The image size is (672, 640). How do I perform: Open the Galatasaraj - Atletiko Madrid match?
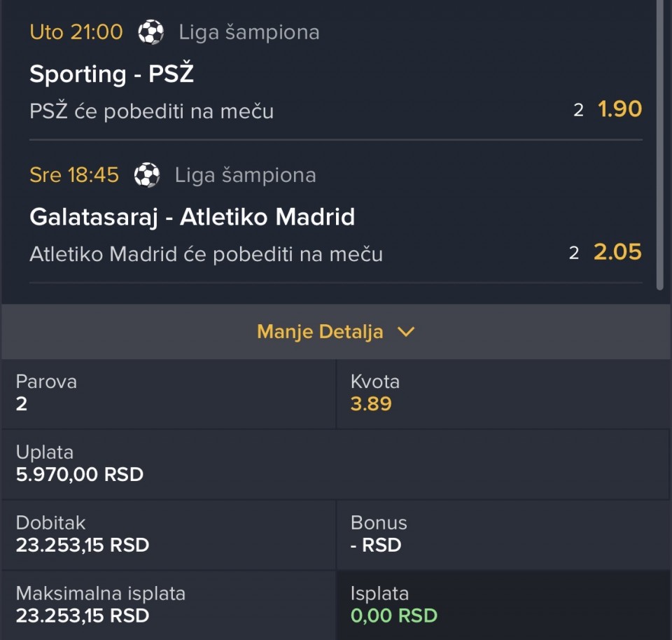point(192,217)
